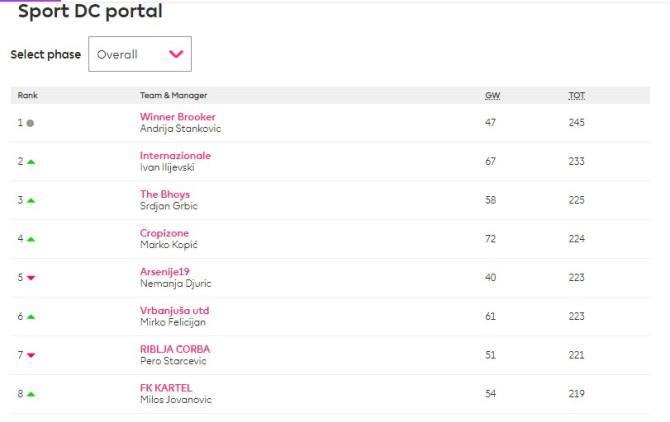Click the green up arrow at rank 3
Screen dimensions: 670x422
click(31, 200)
